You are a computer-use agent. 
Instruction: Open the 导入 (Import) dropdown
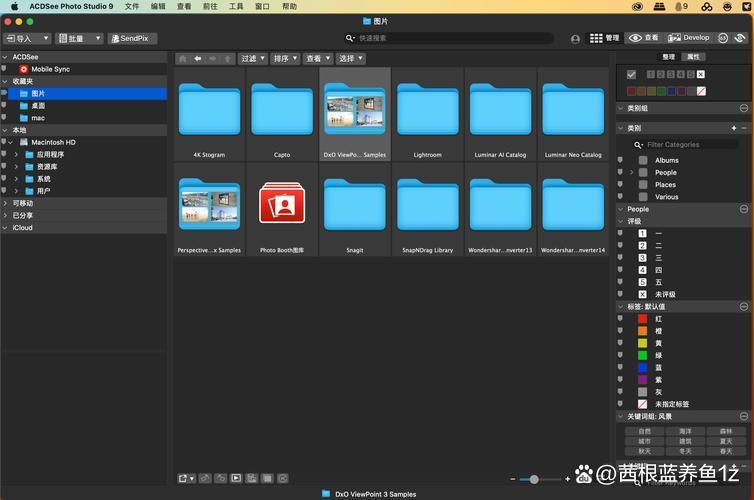(x=27, y=38)
